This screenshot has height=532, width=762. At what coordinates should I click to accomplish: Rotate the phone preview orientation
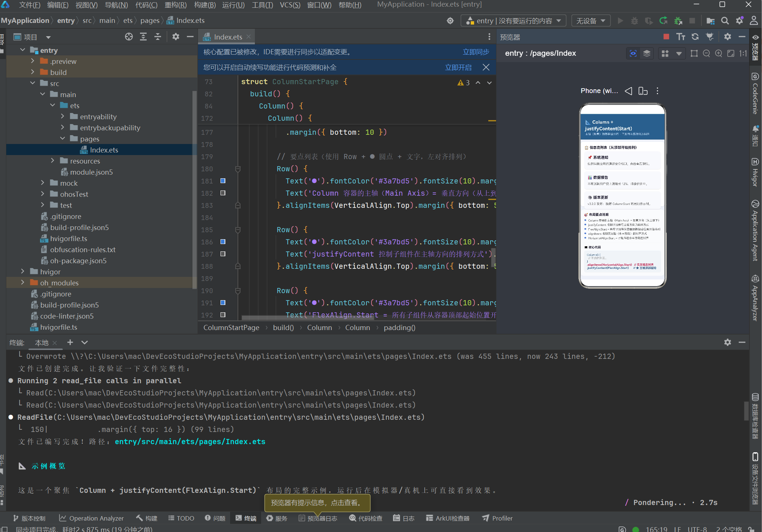(643, 91)
